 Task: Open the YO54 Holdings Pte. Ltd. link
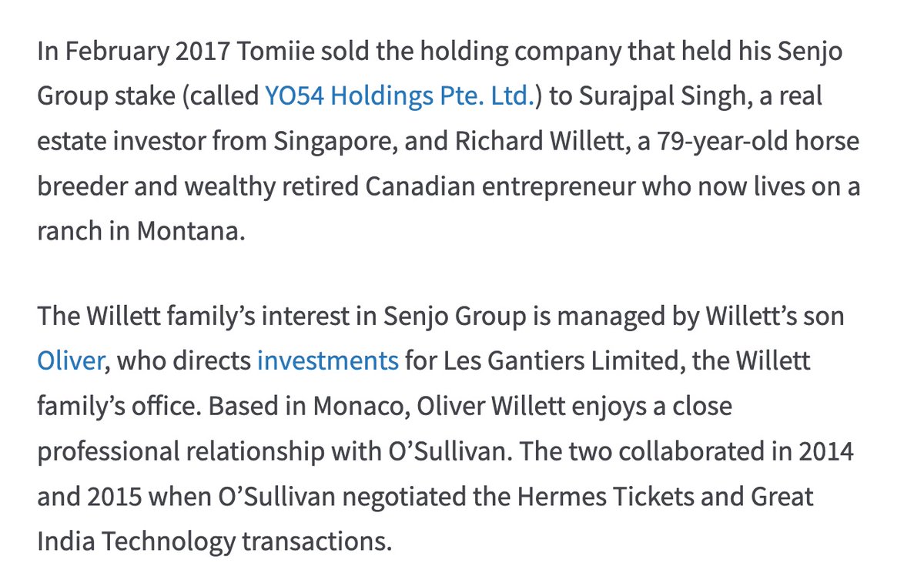coord(400,96)
